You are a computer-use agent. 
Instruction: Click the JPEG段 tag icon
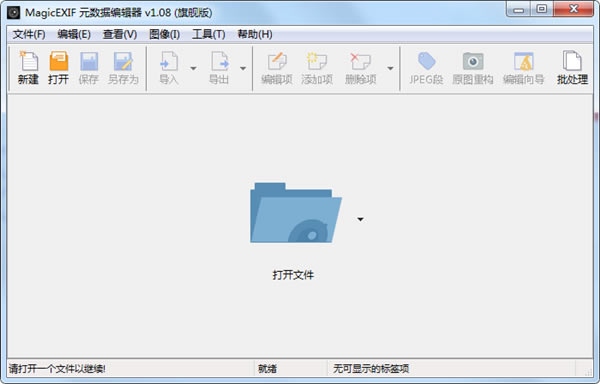[426, 68]
